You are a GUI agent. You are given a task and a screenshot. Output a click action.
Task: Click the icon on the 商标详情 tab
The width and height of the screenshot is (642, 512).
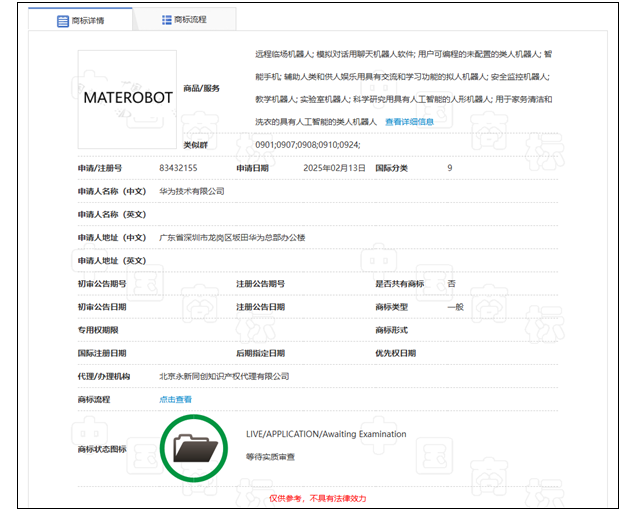(x=63, y=19)
